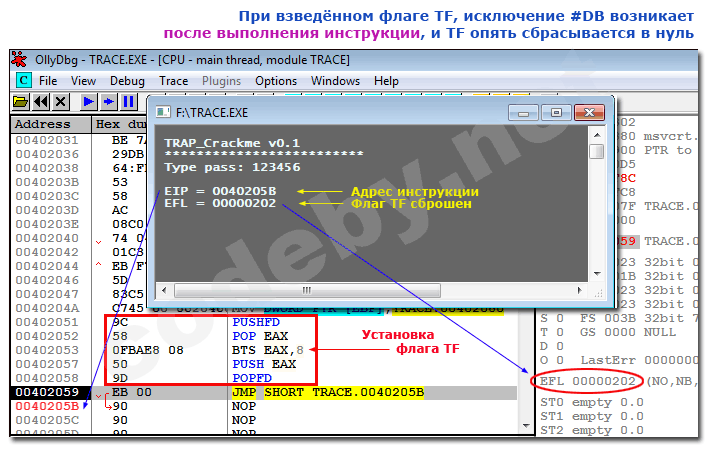The width and height of the screenshot is (711, 449).
Task: Click the LastErr register entry
Action: (638, 361)
